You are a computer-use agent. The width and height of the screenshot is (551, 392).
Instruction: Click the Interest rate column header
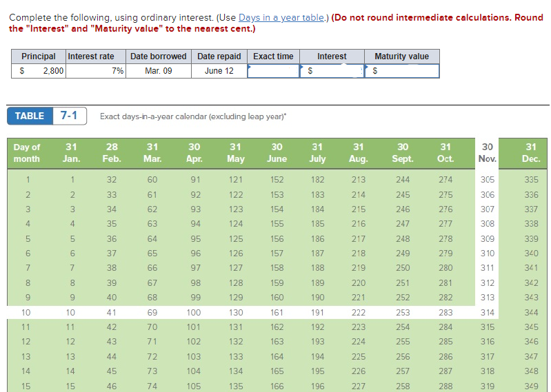point(96,56)
